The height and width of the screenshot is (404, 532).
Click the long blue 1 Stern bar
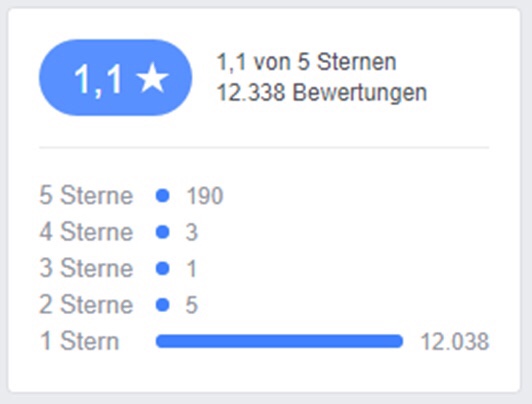click(279, 341)
